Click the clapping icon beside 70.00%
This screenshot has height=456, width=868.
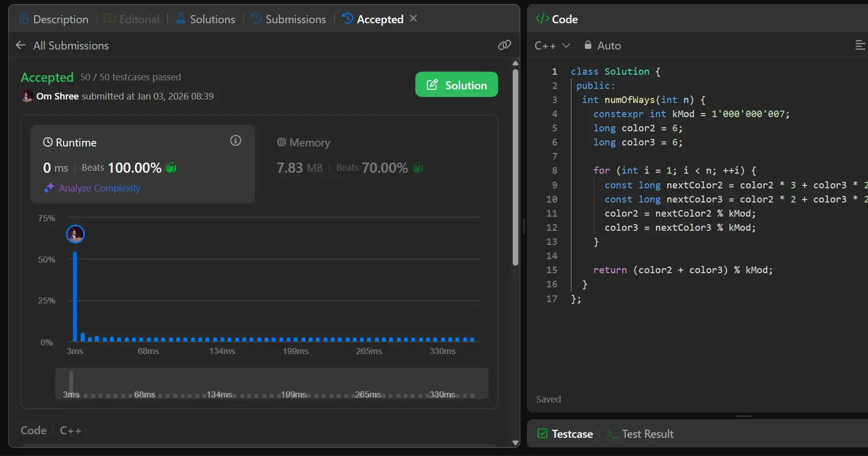pyautogui.click(x=418, y=167)
